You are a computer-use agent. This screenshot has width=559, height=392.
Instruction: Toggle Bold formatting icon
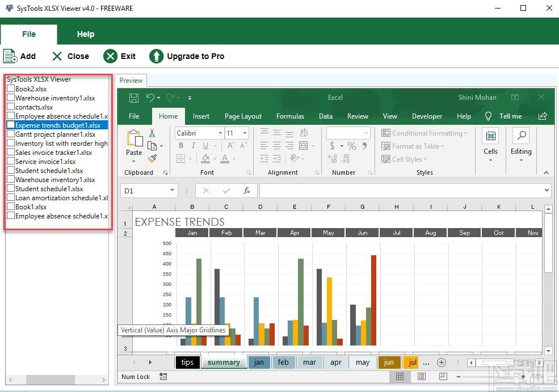[x=181, y=145]
